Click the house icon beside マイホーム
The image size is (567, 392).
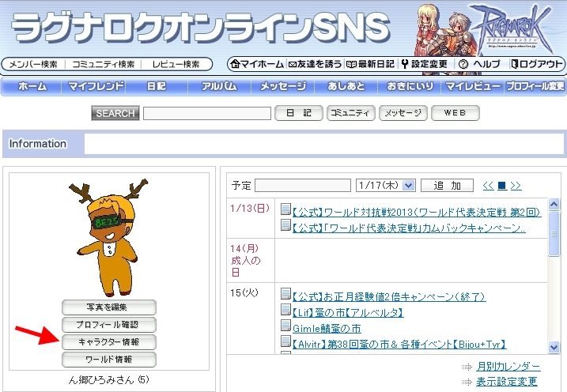[235, 64]
